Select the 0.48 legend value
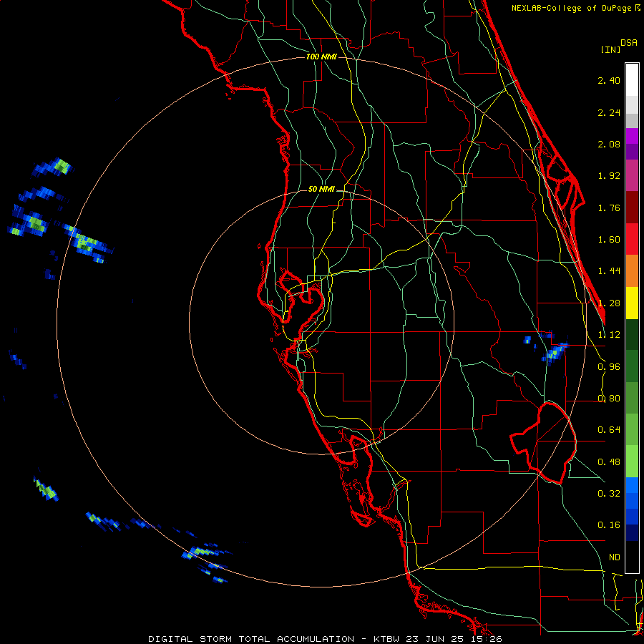644x644 pixels. [x=609, y=462]
